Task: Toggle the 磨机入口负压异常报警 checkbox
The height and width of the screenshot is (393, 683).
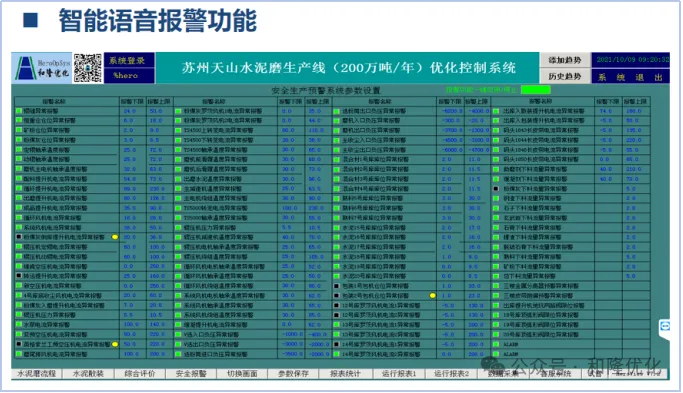Action: click(x=336, y=120)
